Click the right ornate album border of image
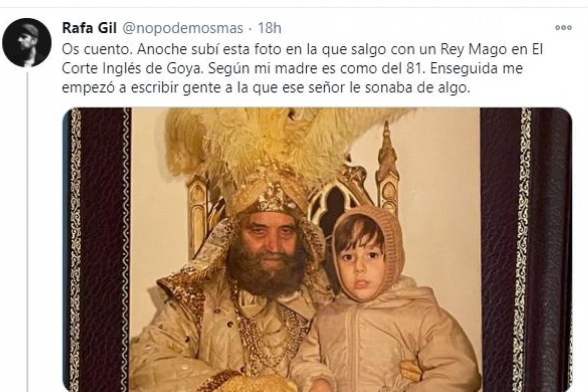The image size is (588, 392). [x=526, y=249]
